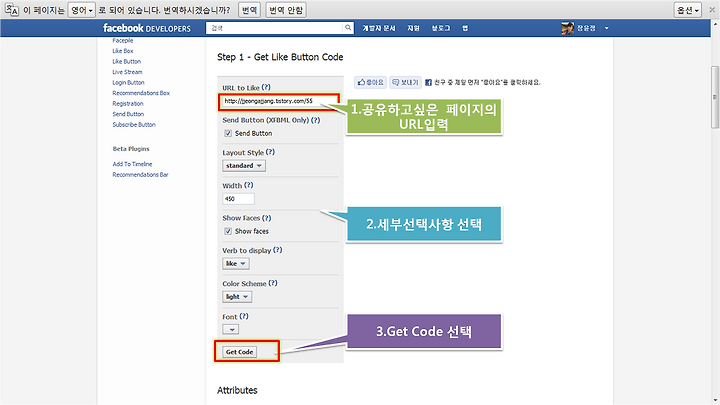Open the last short header menu item
The height and width of the screenshot is (405, 720).
[465, 28]
